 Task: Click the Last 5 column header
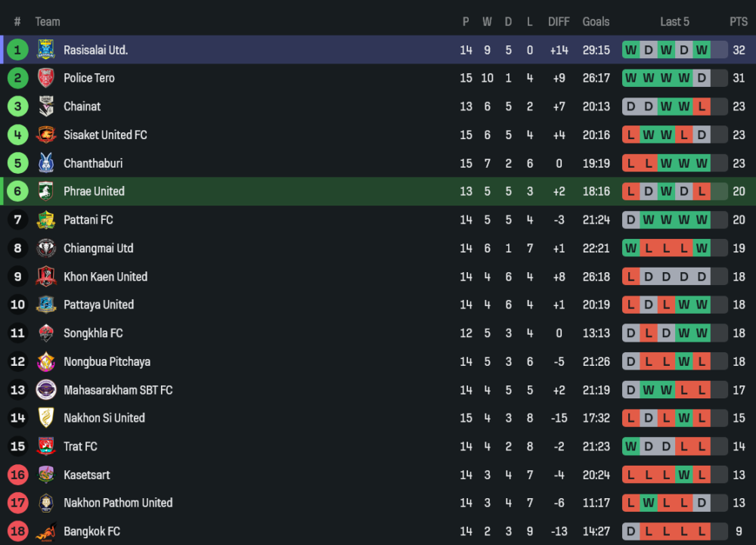point(674,22)
